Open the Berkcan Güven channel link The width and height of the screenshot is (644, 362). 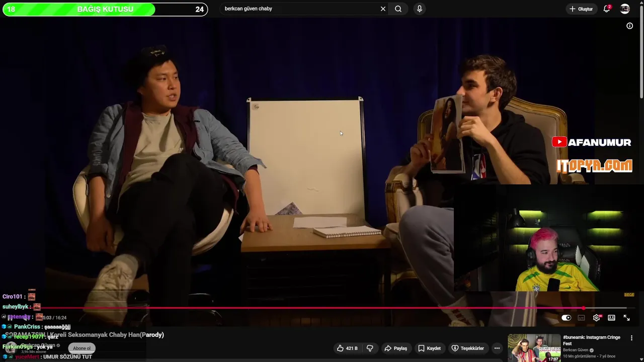[576, 350]
